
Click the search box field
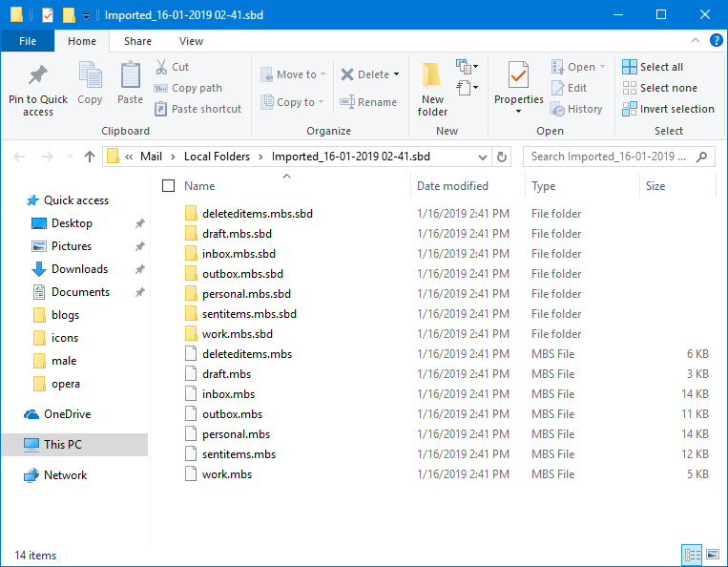click(611, 157)
